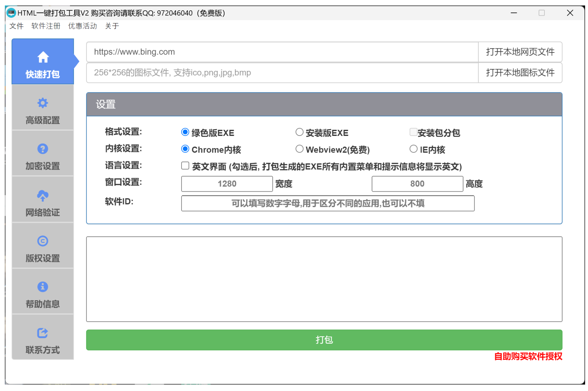Open the 优惠活动 menu

click(x=83, y=26)
